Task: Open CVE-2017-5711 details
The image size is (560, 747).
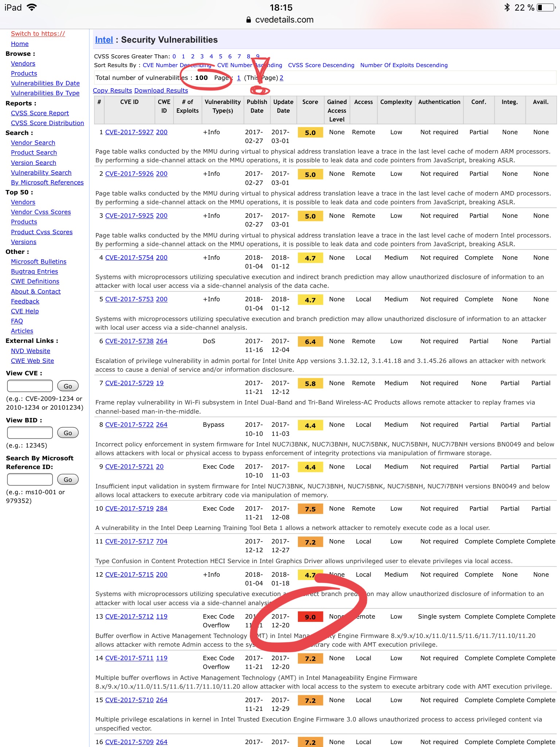Action: pyautogui.click(x=129, y=658)
